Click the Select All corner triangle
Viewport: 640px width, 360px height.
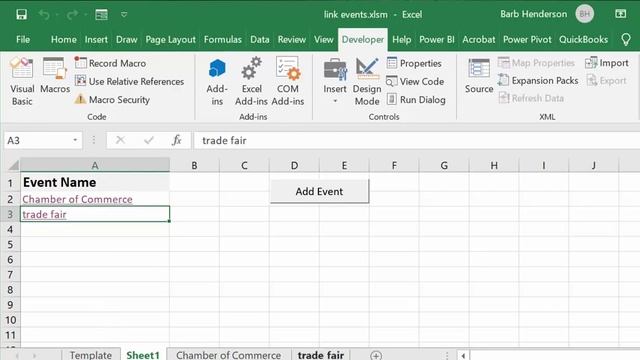click(13, 165)
